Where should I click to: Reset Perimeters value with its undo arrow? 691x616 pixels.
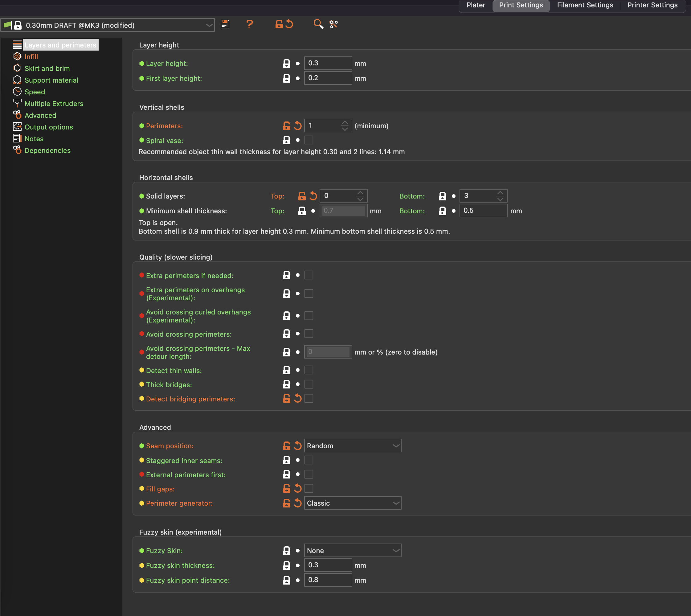pyautogui.click(x=298, y=125)
